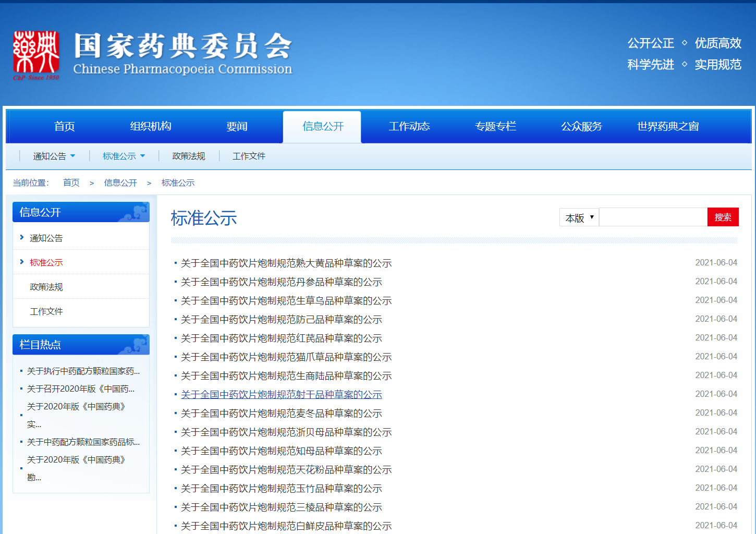Open the 世界药典之窗 navigation tab
Image resolution: width=756 pixels, height=534 pixels.
pos(668,126)
